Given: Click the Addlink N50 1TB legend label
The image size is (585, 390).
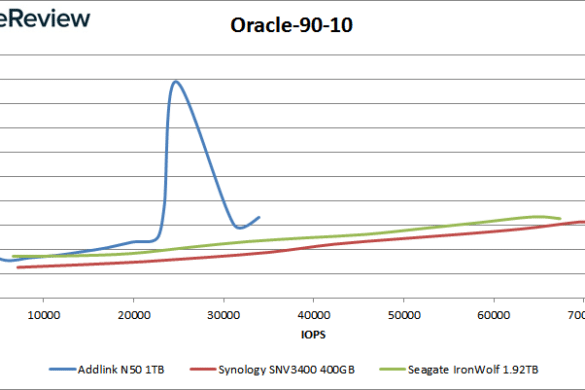Looking at the screenshot, I should [121, 369].
